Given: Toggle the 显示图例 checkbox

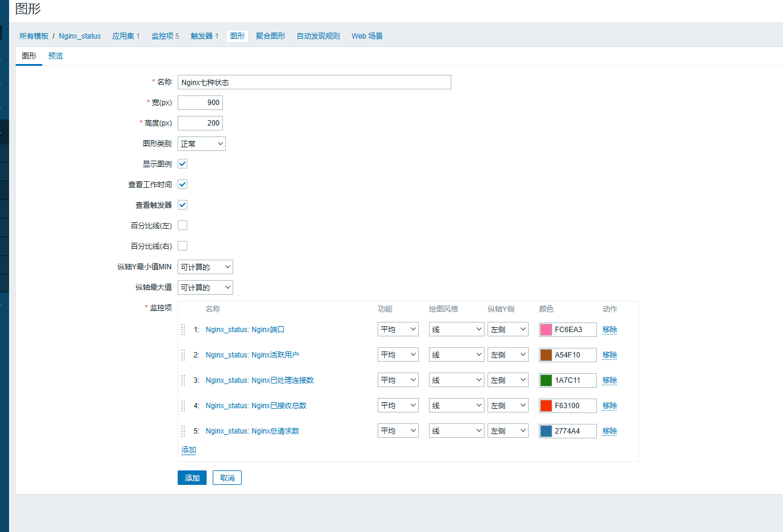Looking at the screenshot, I should pyautogui.click(x=182, y=164).
